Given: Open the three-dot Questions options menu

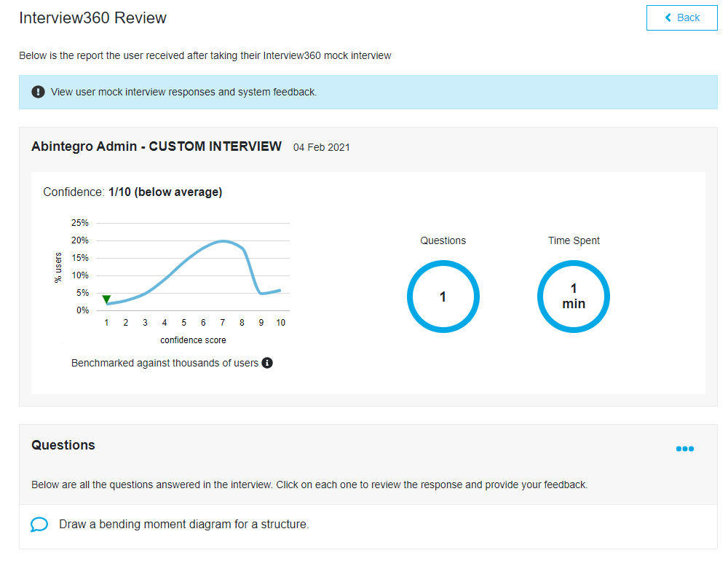Looking at the screenshot, I should pos(685,449).
